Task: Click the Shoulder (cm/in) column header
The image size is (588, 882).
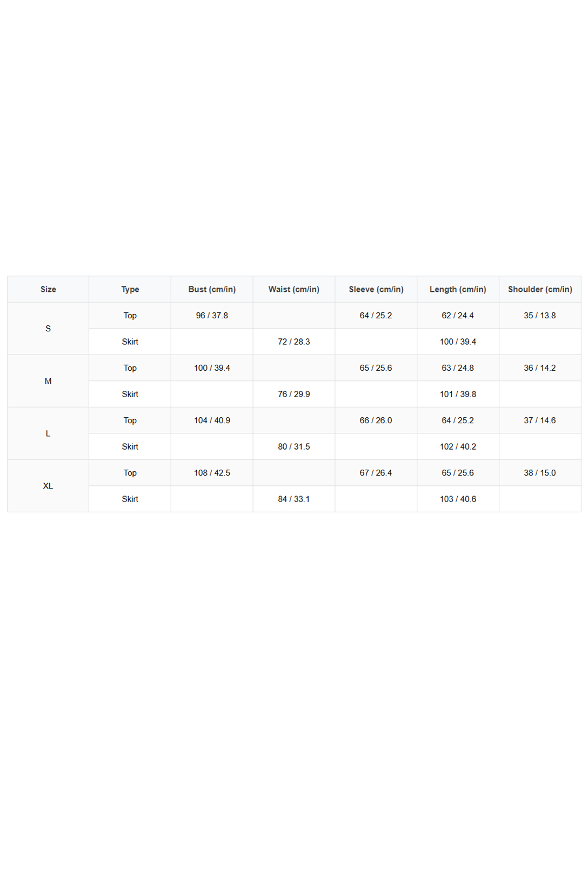Action: [540, 289]
